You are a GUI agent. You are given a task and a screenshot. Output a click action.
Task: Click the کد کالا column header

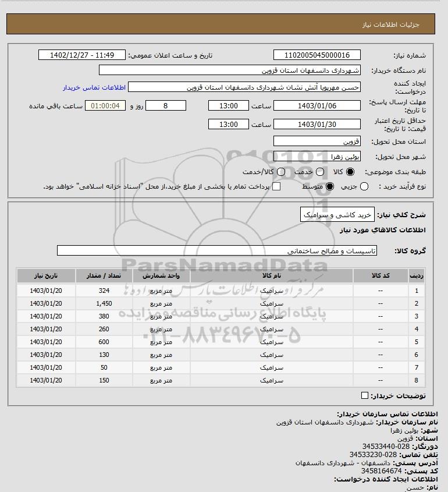(x=381, y=275)
